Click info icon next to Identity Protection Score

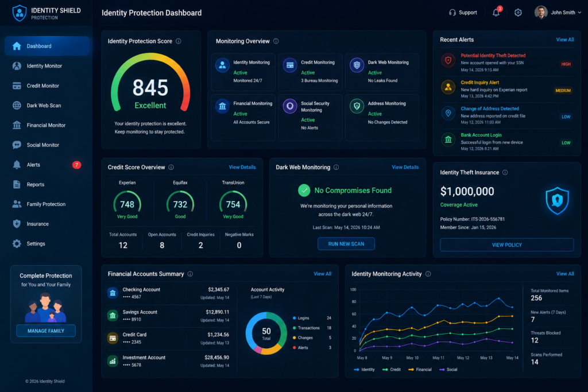click(x=179, y=41)
